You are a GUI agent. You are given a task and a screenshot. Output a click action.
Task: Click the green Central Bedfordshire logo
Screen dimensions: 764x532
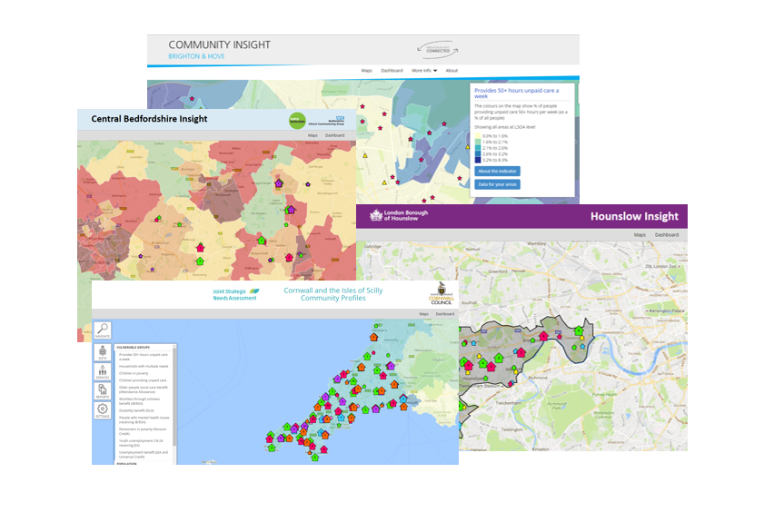pyautogui.click(x=297, y=120)
